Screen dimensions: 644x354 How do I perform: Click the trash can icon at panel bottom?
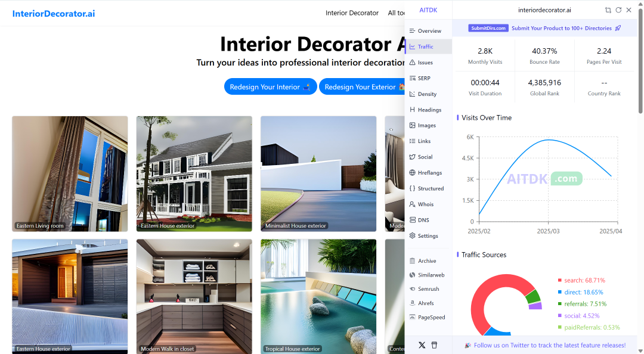tap(435, 345)
